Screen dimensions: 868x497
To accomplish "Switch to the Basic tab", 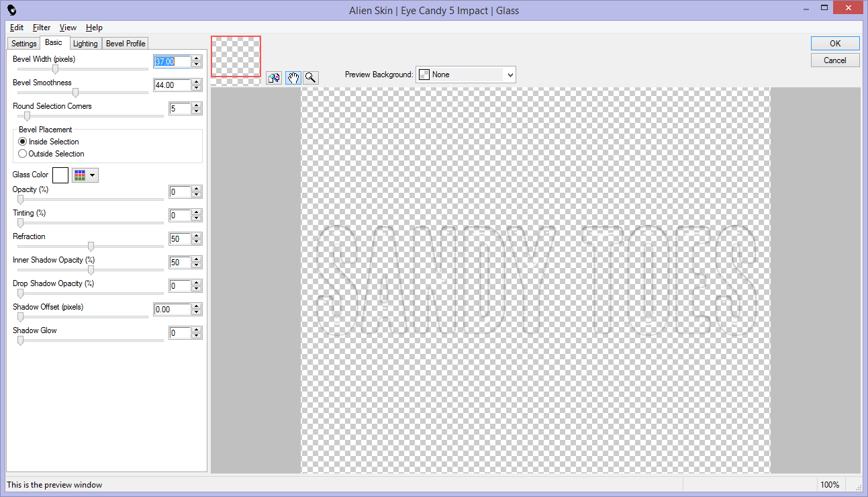I will (54, 43).
